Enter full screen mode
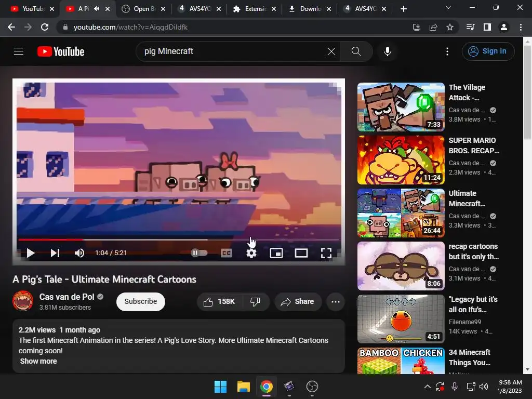The image size is (532, 399). click(x=326, y=253)
